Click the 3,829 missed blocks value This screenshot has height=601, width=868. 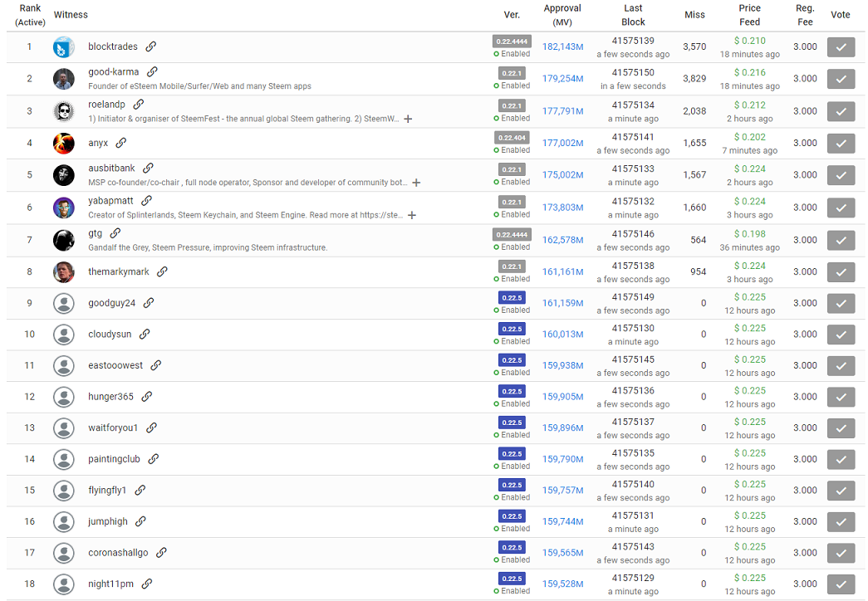[x=694, y=79]
